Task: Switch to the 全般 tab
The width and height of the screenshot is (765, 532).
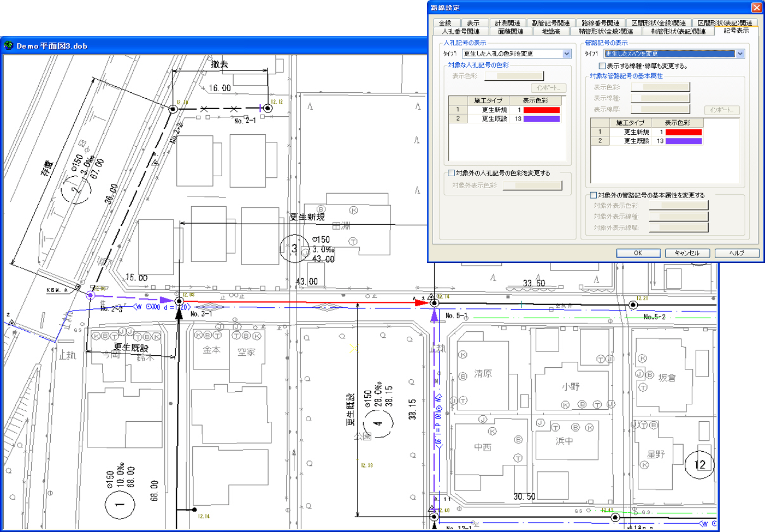Action: (x=446, y=23)
